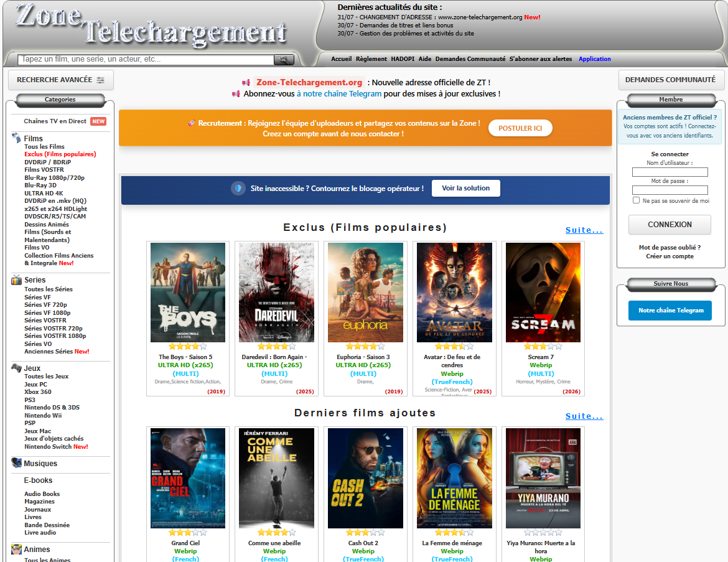Click the sliders icon beside Recherche Avancée
This screenshot has width=728, height=562.
click(100, 80)
